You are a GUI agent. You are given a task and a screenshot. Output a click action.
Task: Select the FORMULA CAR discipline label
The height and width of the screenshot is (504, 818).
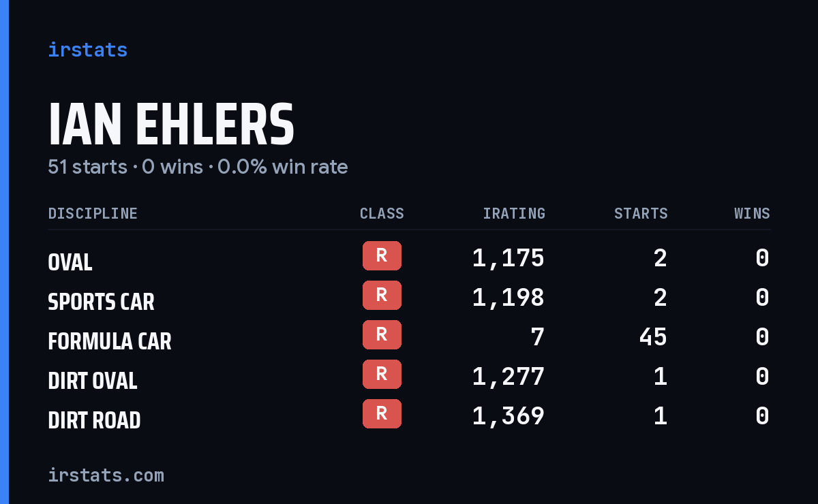pyautogui.click(x=110, y=341)
